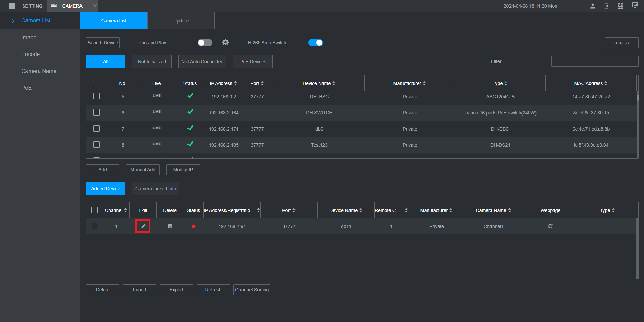This screenshot has width=644, height=322.
Task: Click LIVE preview icon for Test123 device
Action: pyautogui.click(x=156, y=144)
